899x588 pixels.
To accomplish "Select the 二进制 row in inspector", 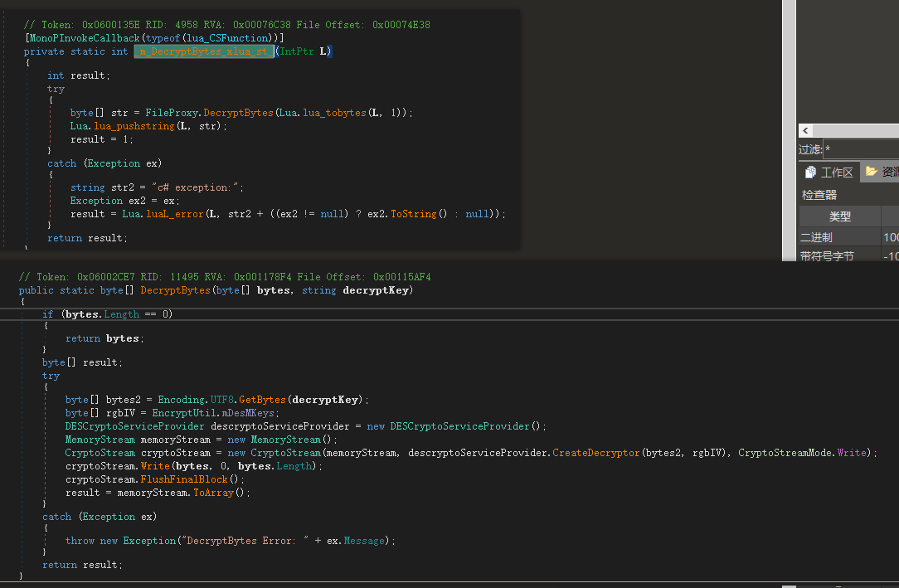I will point(816,237).
